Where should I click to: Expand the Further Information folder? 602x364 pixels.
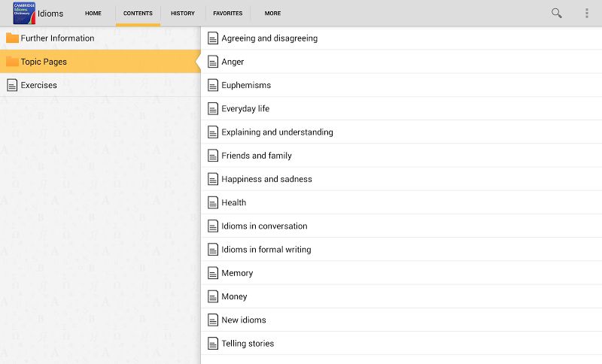(x=100, y=38)
